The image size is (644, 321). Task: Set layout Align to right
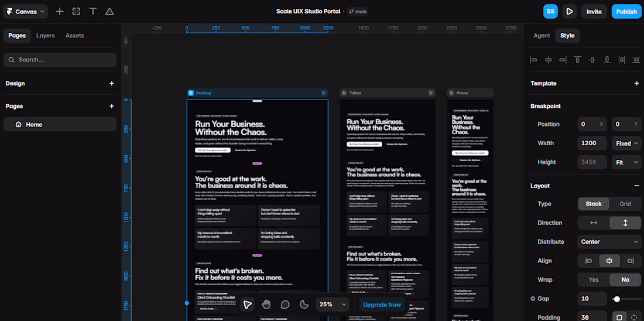631,261
